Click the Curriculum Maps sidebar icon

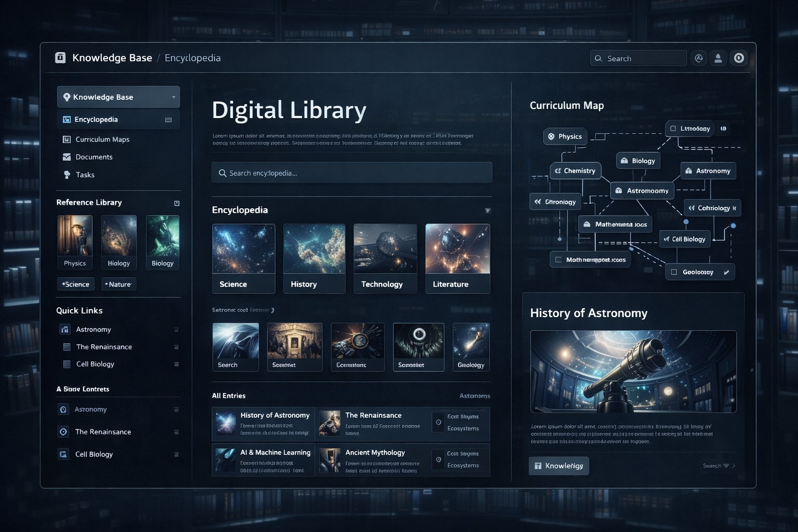(x=66, y=140)
